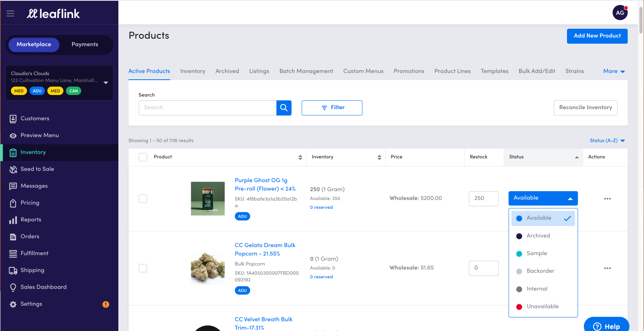Sort by Status column arrow
Viewport: 644px width, 331px height.
pyautogui.click(x=577, y=157)
